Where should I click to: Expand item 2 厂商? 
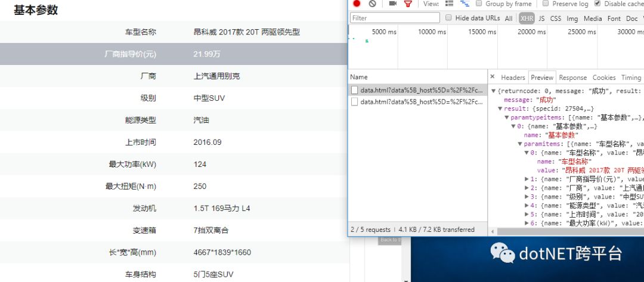pyautogui.click(x=527, y=188)
